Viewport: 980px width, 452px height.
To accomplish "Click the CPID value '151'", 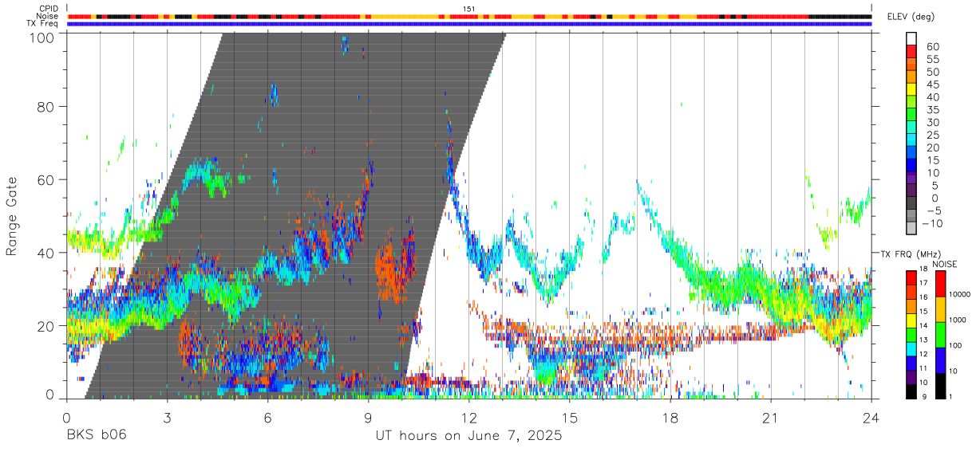I will tap(468, 8).
